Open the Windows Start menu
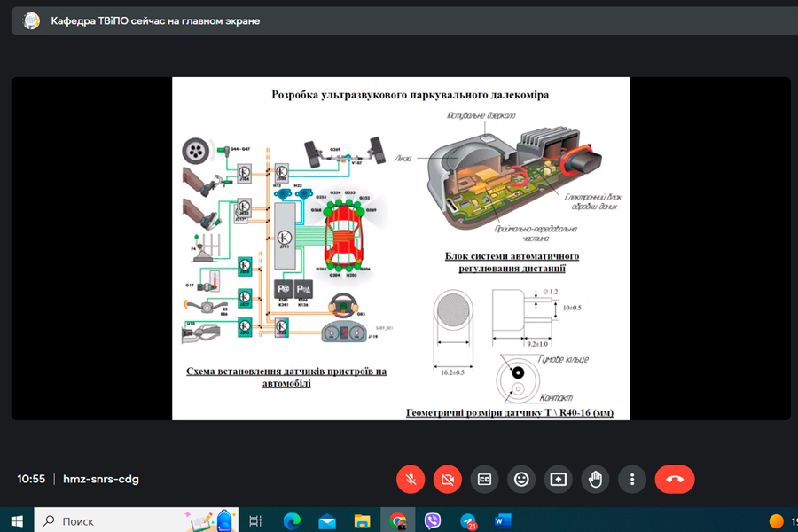The width and height of the screenshot is (798, 532). (x=16, y=520)
